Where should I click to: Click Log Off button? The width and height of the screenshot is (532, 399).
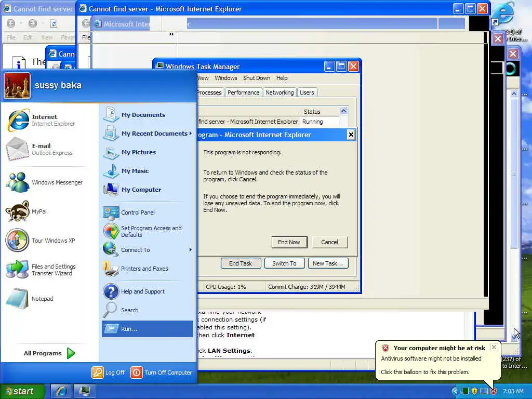coord(108,373)
